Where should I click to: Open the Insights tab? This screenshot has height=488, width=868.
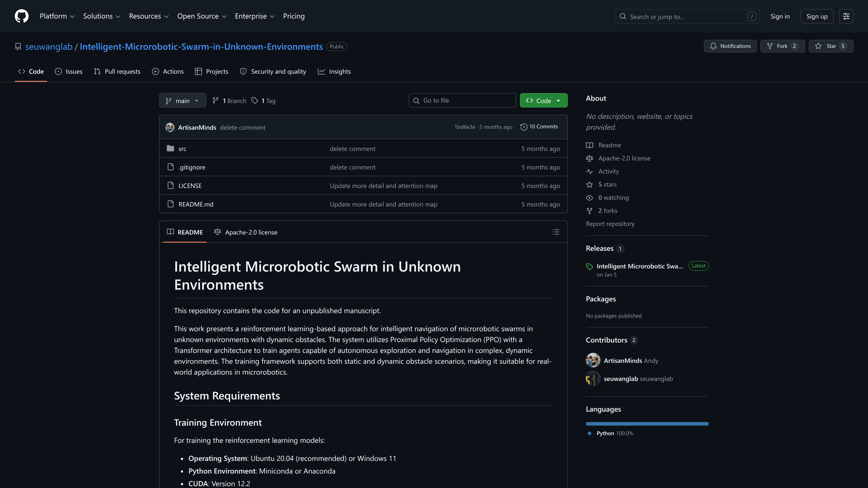click(x=334, y=71)
